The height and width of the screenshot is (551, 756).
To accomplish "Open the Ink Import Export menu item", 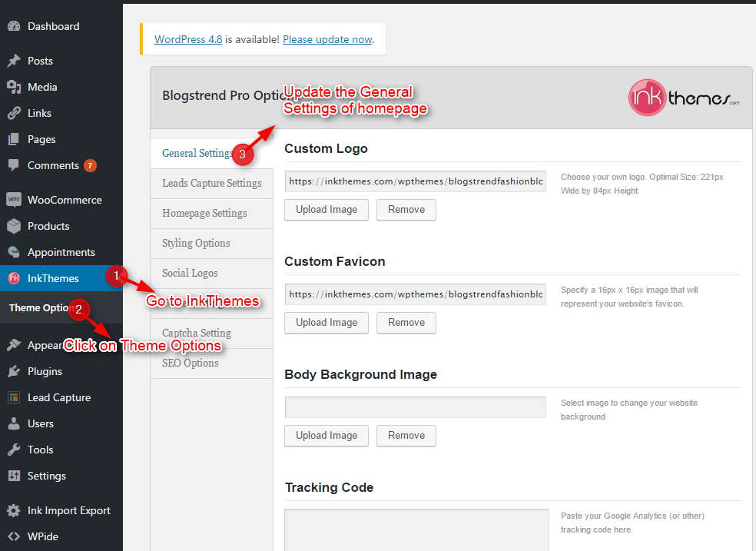I will pyautogui.click(x=61, y=510).
